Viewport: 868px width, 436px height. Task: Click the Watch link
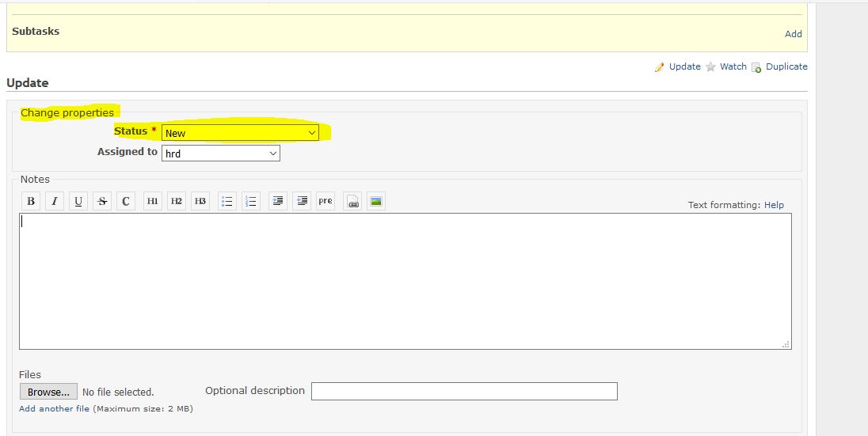pyautogui.click(x=733, y=66)
